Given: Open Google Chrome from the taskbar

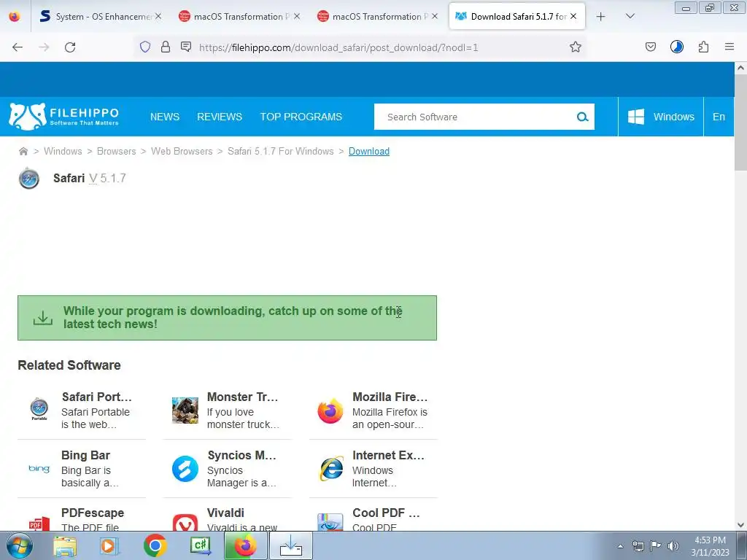Looking at the screenshot, I should click(x=155, y=545).
